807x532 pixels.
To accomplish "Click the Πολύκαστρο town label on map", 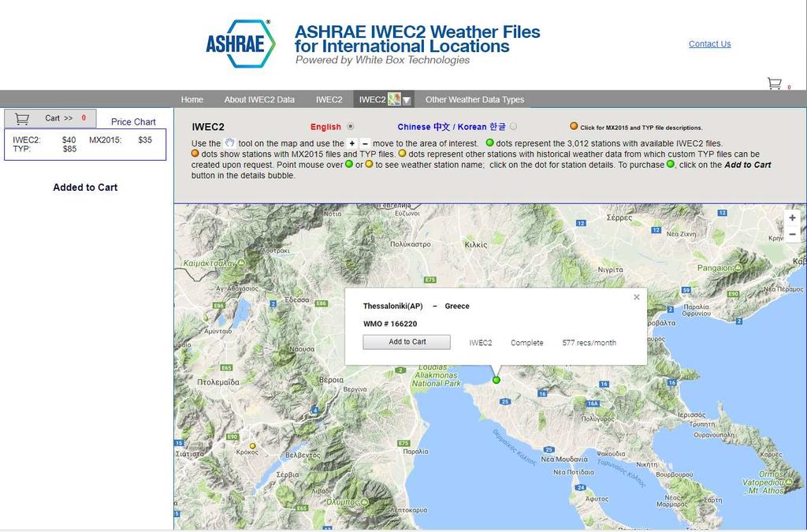I will [410, 244].
